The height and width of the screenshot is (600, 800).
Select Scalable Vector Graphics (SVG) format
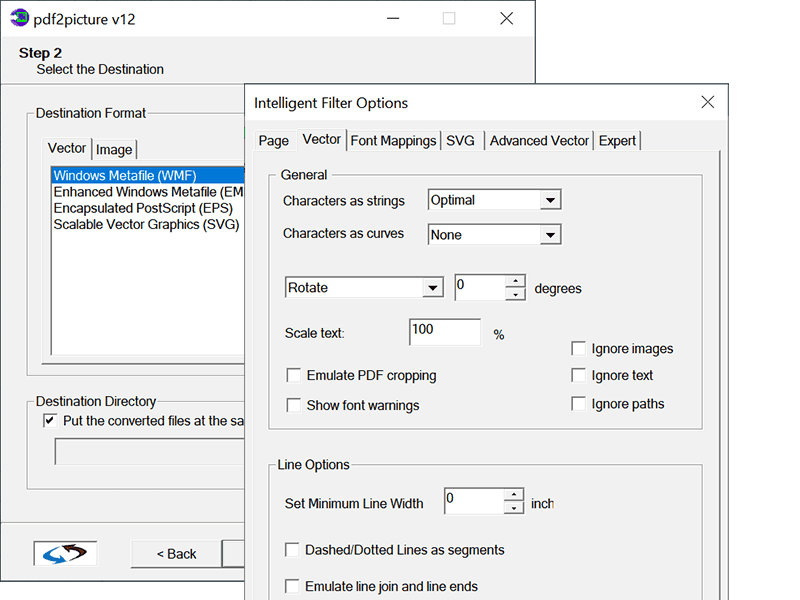coord(148,224)
